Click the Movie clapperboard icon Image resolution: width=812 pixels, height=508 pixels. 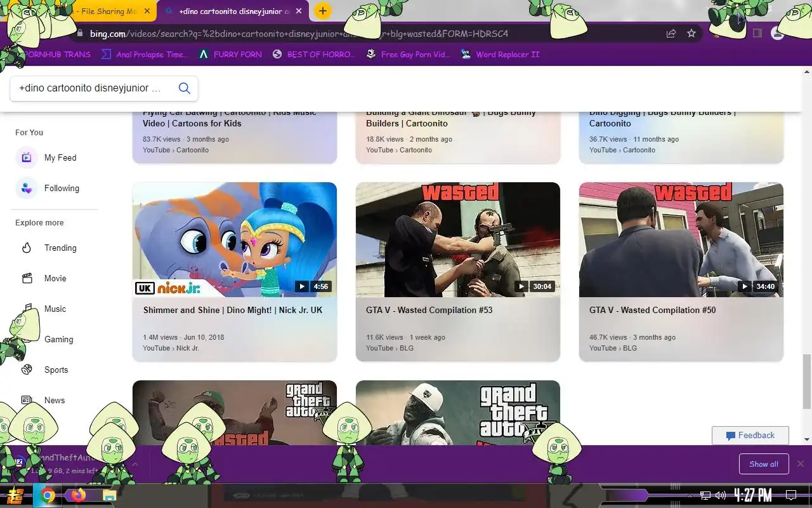27,278
